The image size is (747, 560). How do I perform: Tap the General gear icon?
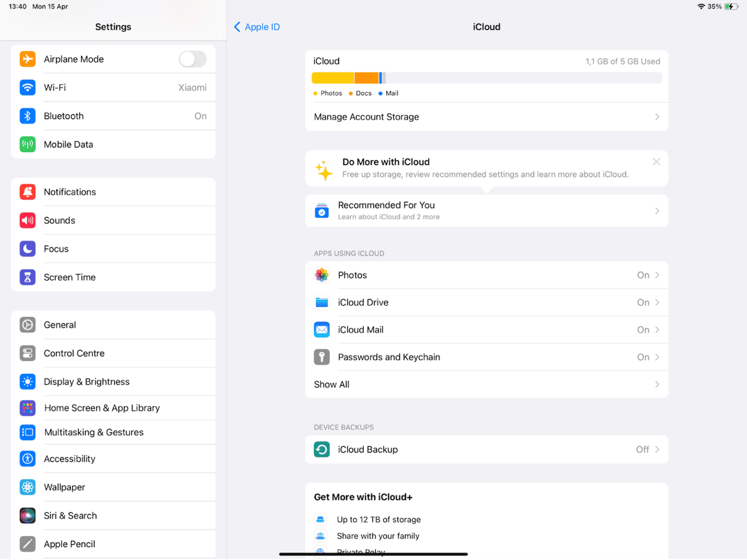click(28, 325)
